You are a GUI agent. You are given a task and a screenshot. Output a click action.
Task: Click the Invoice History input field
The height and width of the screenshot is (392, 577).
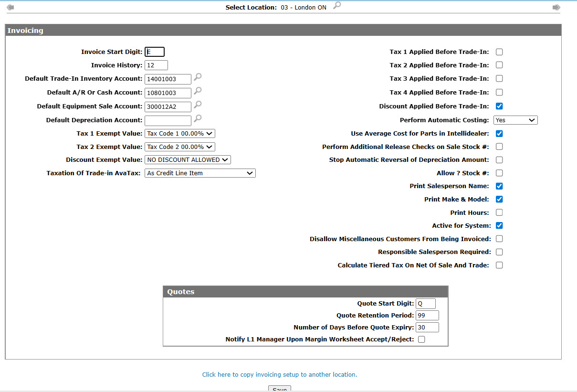(156, 65)
